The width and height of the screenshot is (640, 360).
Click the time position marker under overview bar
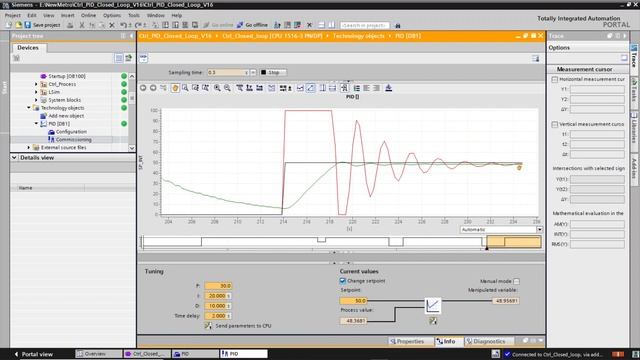click(487, 249)
